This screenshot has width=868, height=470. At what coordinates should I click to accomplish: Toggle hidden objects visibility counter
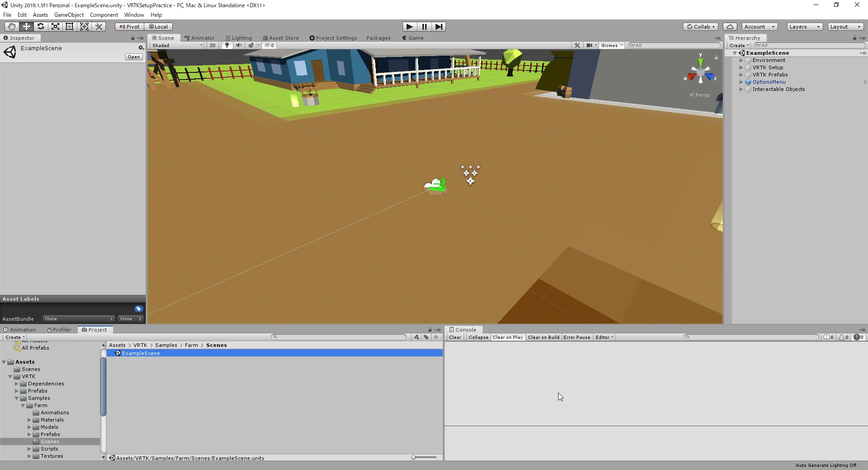pos(270,45)
